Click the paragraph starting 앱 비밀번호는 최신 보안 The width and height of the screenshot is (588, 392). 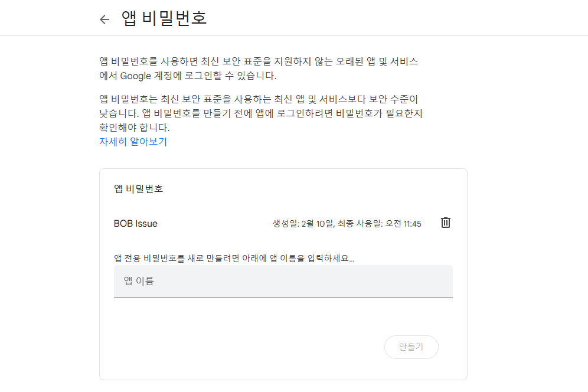point(260,113)
